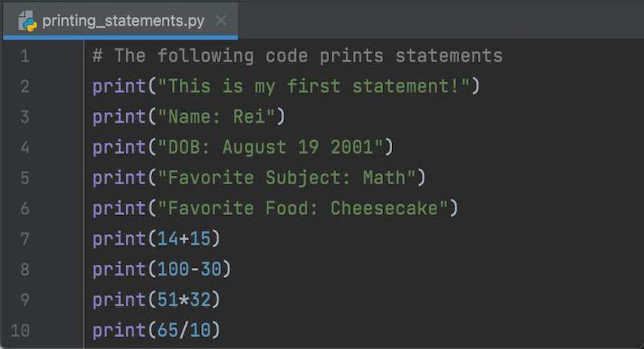Close the printing_statements.py tab
This screenshot has width=644, height=349.
click(221, 21)
